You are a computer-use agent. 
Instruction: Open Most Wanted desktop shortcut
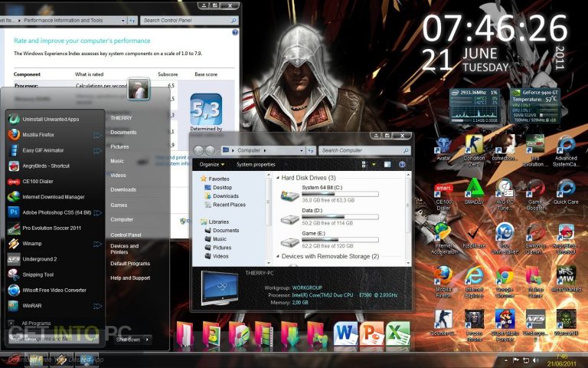pyautogui.click(x=566, y=279)
